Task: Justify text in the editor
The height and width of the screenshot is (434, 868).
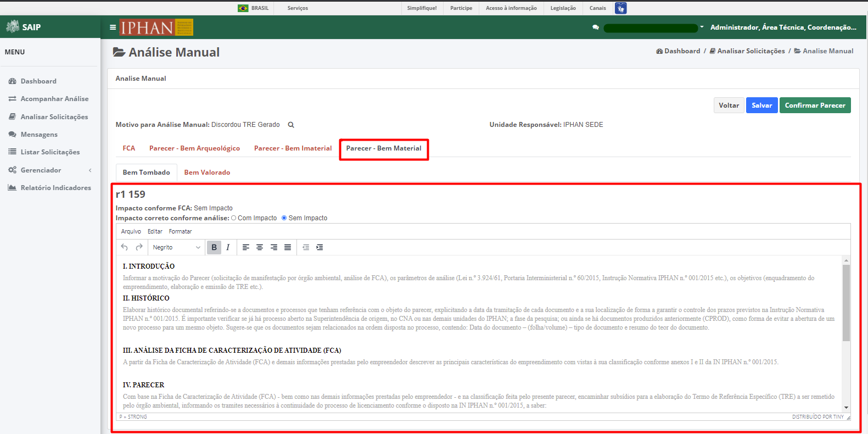Action: coord(288,247)
